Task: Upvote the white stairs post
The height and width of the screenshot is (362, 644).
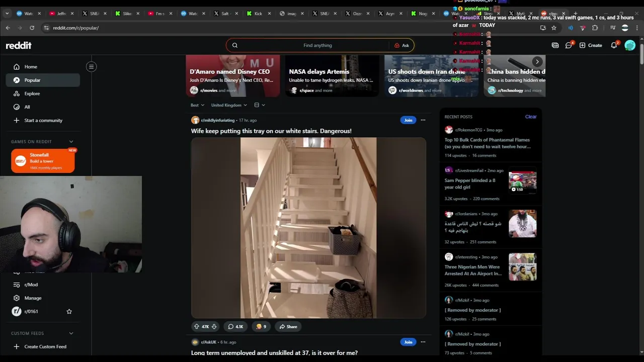Action: [x=197, y=327]
